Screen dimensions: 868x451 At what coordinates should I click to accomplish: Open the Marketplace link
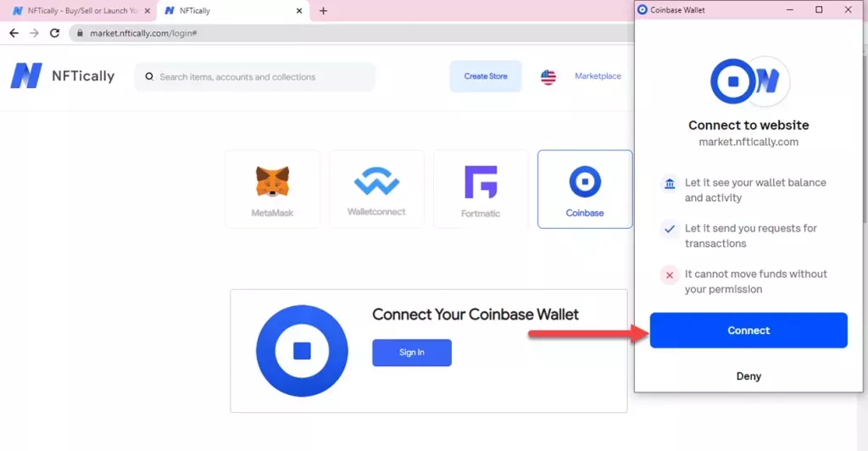coord(598,75)
